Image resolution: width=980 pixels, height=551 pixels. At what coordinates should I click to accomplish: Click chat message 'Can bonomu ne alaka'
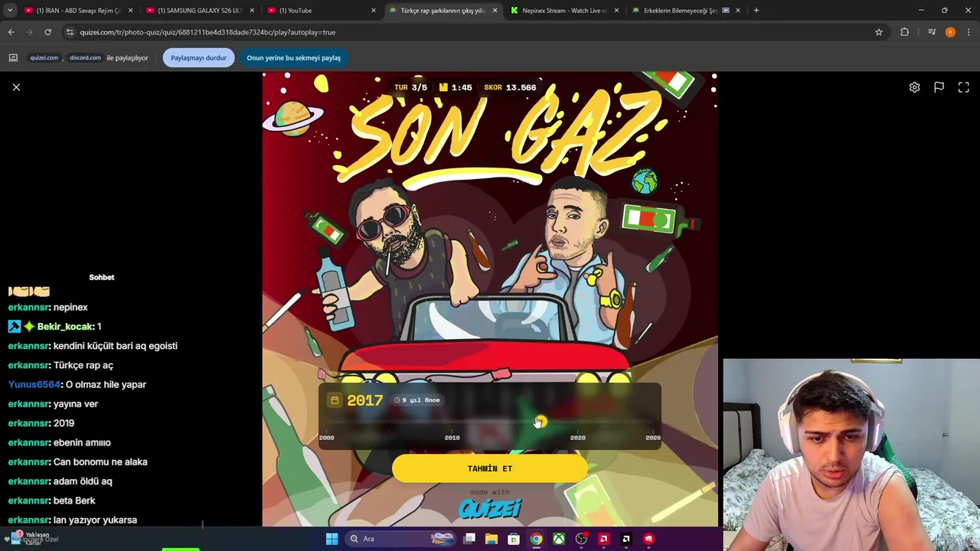click(x=100, y=462)
